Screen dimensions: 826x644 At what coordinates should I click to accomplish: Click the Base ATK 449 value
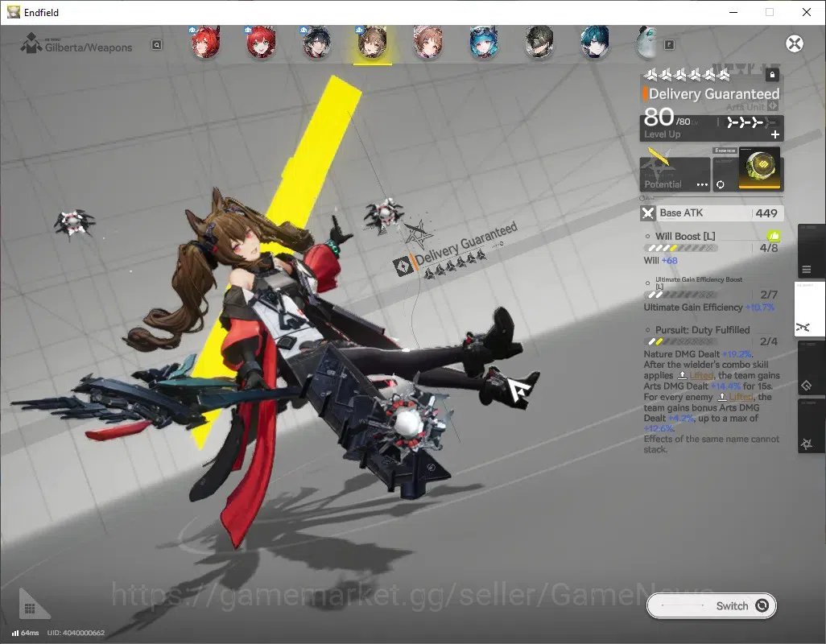[766, 213]
